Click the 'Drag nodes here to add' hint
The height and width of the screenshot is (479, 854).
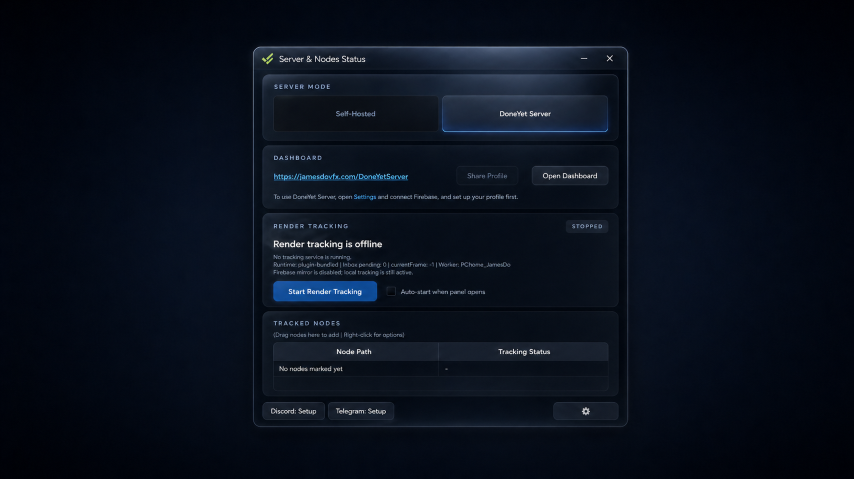338,335
